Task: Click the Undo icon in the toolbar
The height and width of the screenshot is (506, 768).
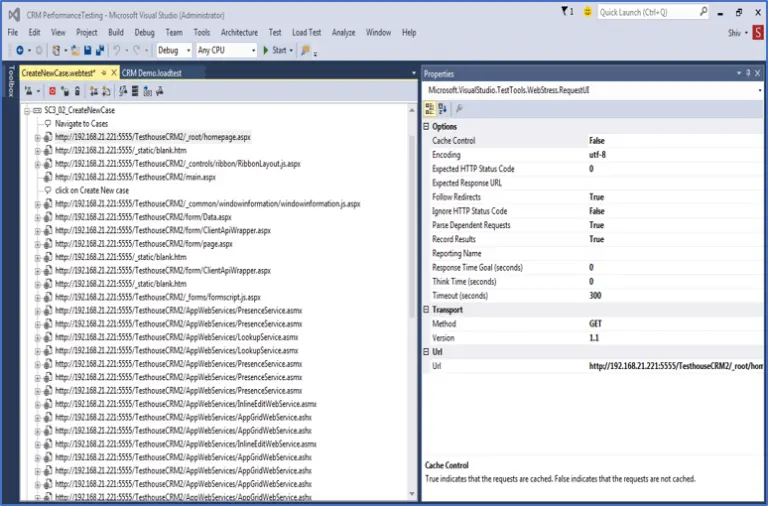Action: [x=117, y=50]
